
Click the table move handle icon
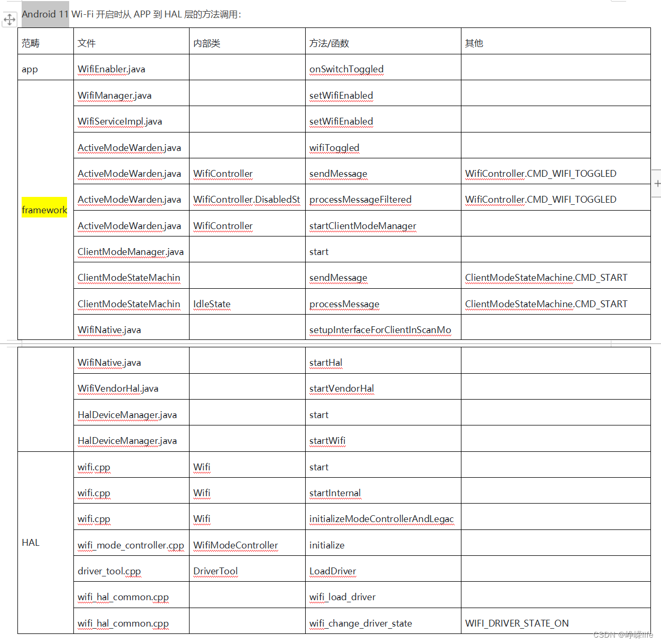pyautogui.click(x=10, y=20)
